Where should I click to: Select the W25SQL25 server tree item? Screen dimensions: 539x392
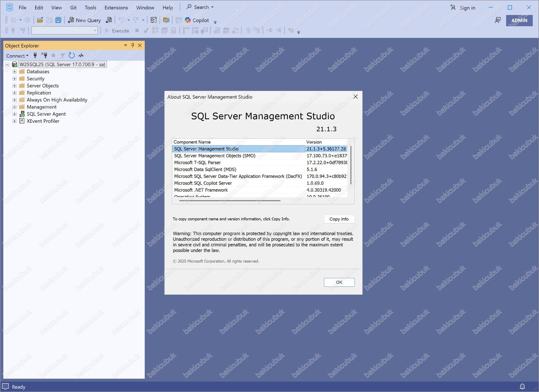tap(62, 64)
